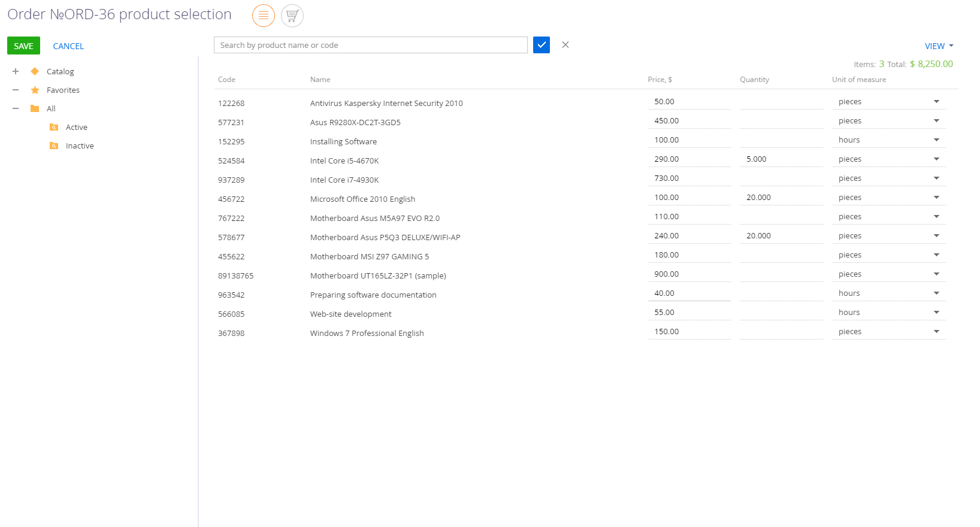This screenshot has width=980, height=527.
Task: Open unit dropdown for Preparing software documentation
Action: [x=936, y=293]
